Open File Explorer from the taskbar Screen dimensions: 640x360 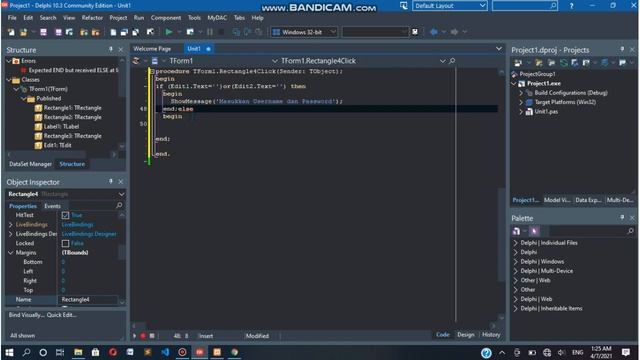coord(78,352)
